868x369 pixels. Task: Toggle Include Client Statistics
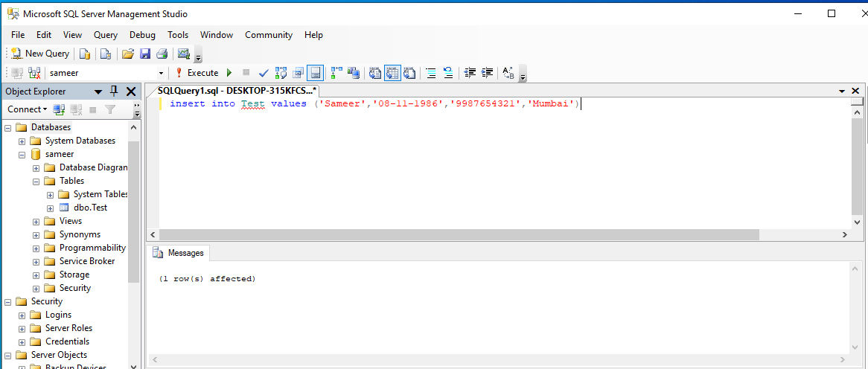(x=354, y=72)
